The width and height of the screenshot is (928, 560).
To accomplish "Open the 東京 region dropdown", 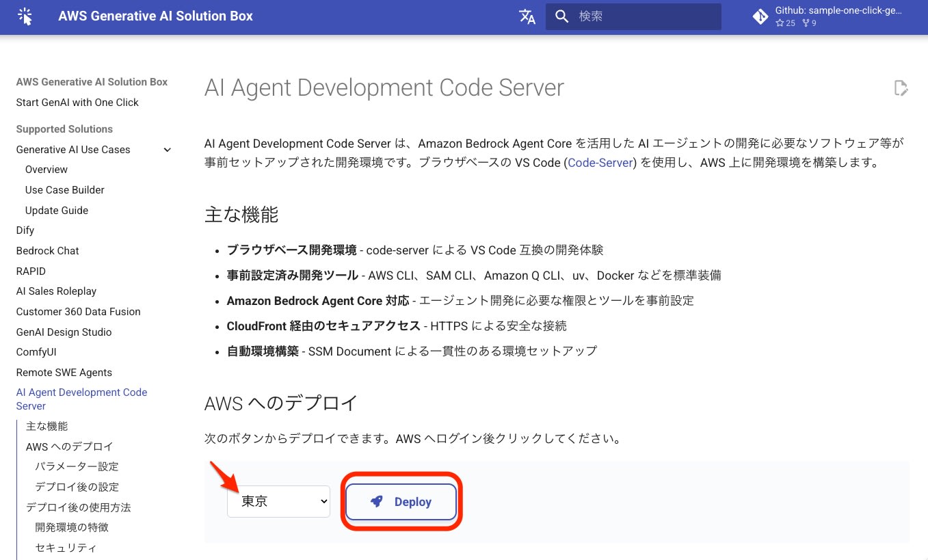I will 278,501.
